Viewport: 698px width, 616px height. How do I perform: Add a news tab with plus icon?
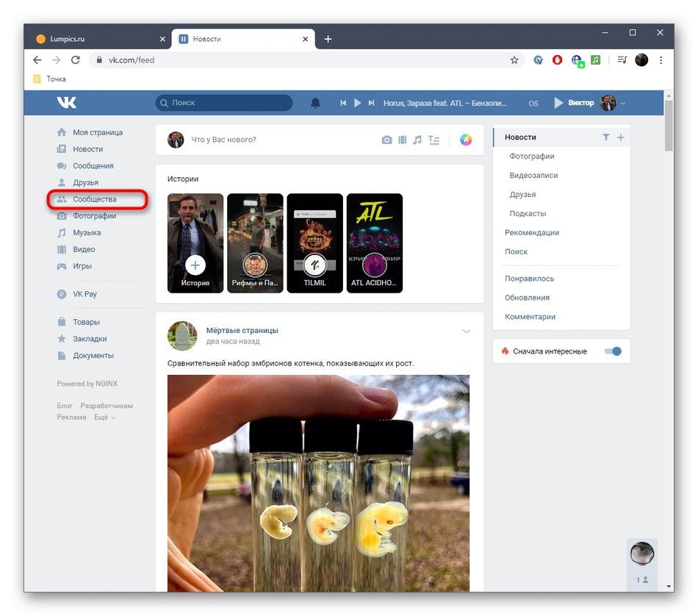click(621, 137)
